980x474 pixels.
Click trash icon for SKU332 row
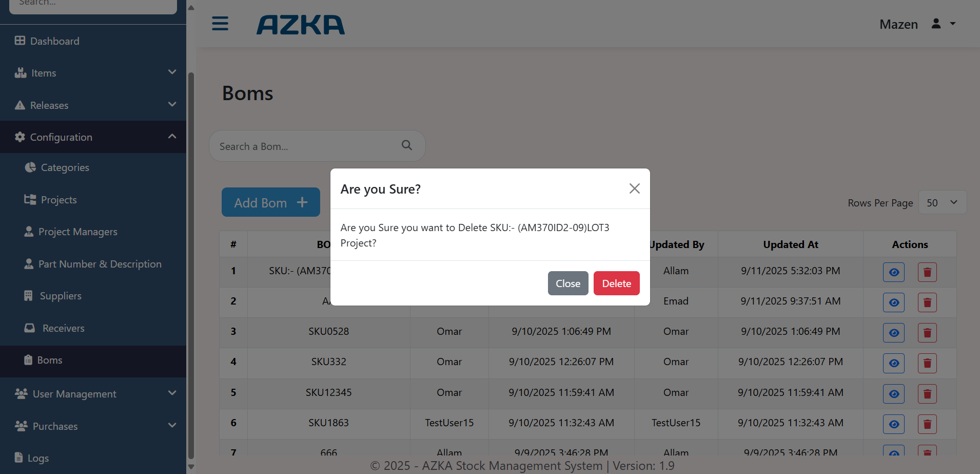[927, 363]
